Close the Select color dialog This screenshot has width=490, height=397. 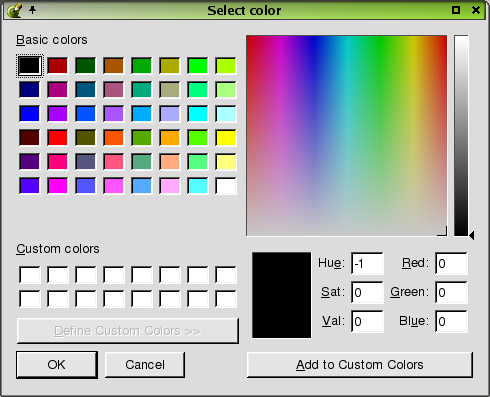pos(476,10)
